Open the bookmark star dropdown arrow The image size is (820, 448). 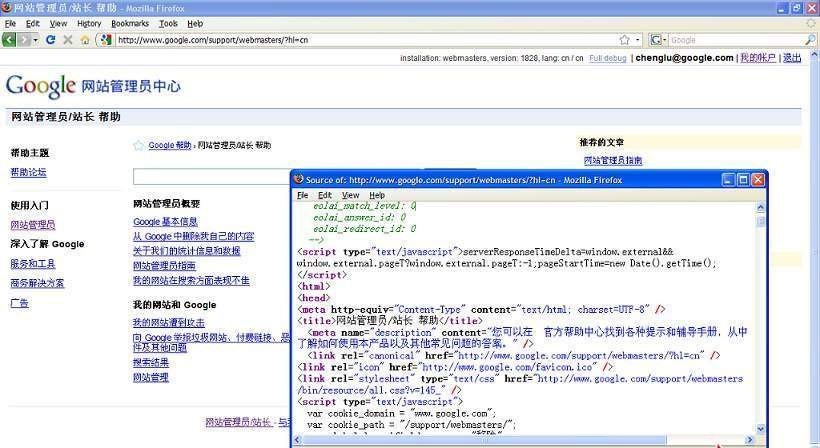click(x=637, y=40)
